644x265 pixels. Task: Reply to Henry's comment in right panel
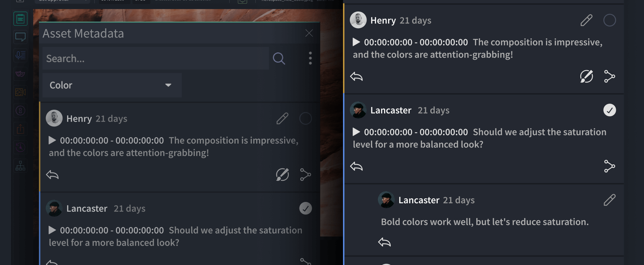click(x=356, y=77)
